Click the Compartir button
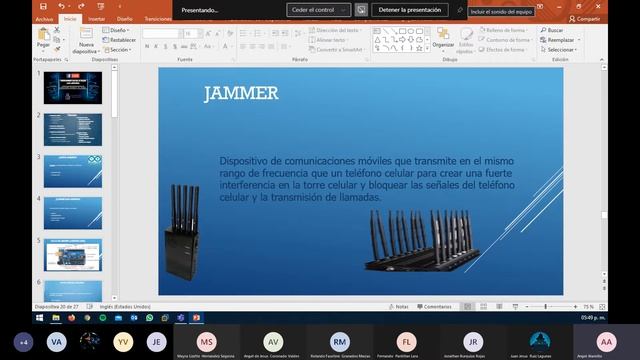 [584, 19]
